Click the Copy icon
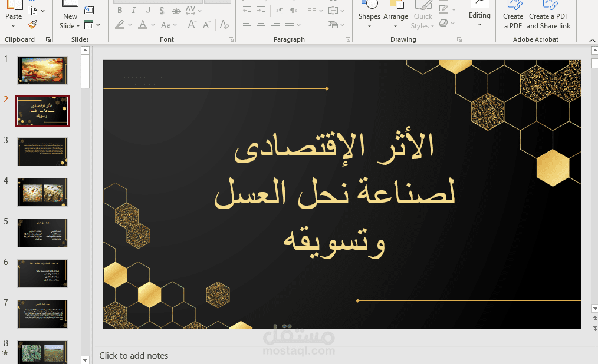This screenshot has height=364, width=598. coord(33,11)
